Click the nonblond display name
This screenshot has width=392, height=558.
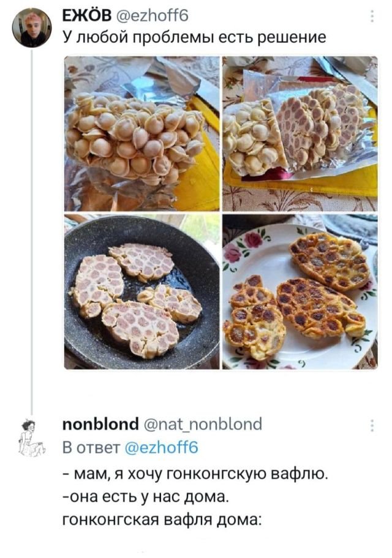tap(99, 424)
